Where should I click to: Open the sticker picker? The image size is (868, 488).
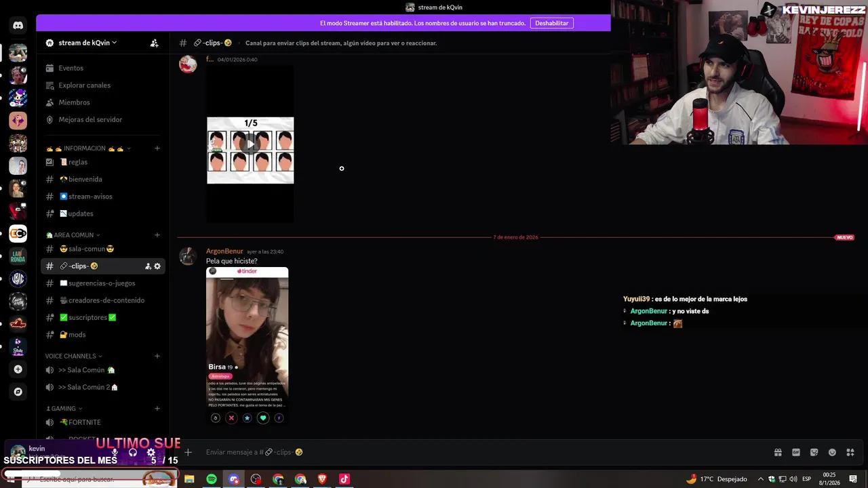(814, 452)
